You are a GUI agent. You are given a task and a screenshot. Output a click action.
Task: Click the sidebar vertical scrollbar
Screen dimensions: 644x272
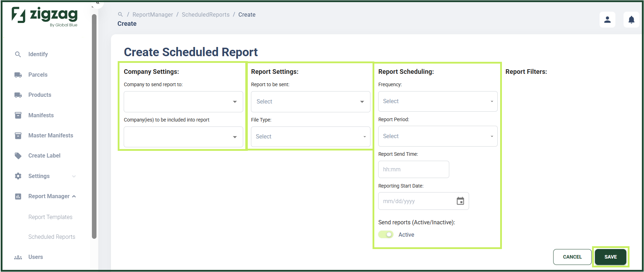(x=94, y=126)
